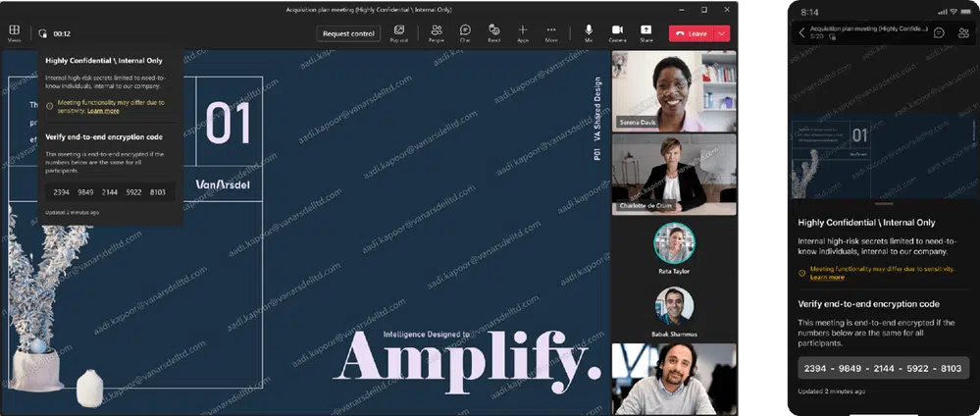This screenshot has width=980, height=416.
Task: Click Reta Taylor's avatar
Action: coord(674,242)
